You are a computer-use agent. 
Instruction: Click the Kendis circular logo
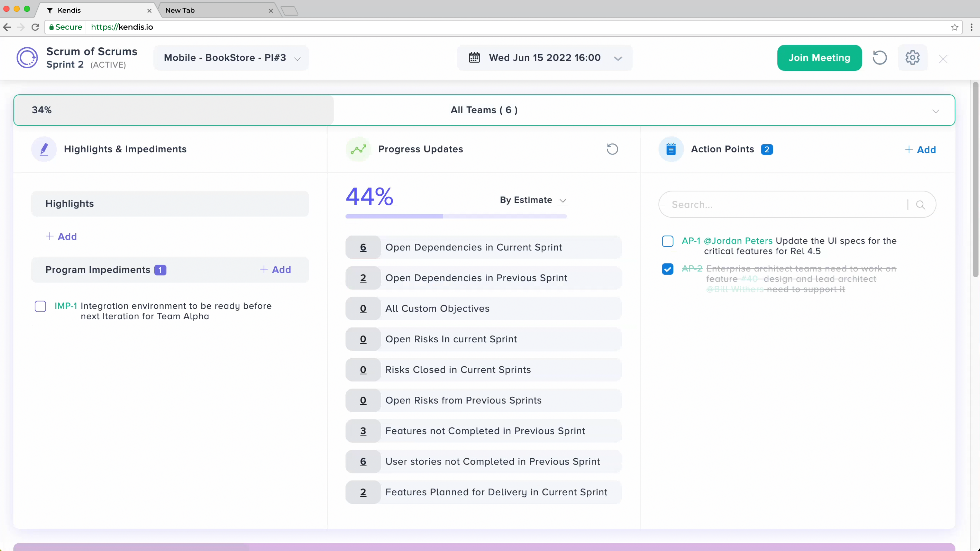coord(27,58)
